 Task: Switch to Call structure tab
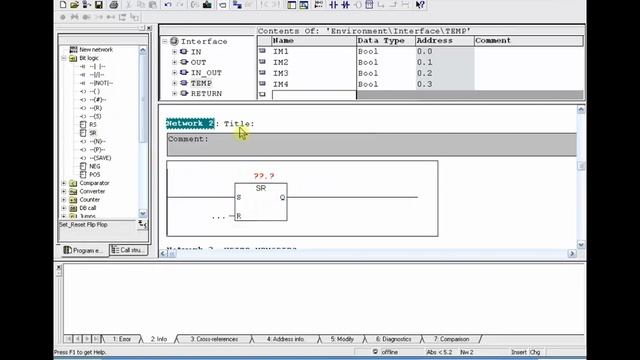click(128, 250)
